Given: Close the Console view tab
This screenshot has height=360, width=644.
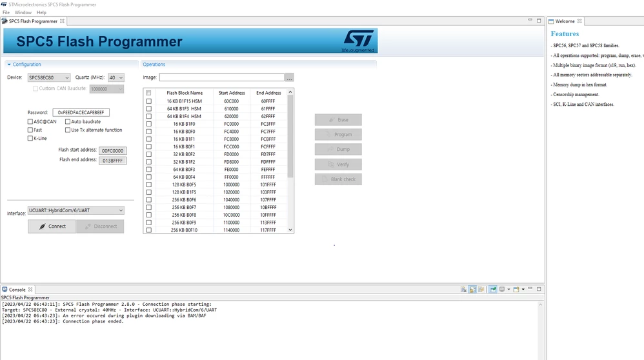Looking at the screenshot, I should coord(30,290).
